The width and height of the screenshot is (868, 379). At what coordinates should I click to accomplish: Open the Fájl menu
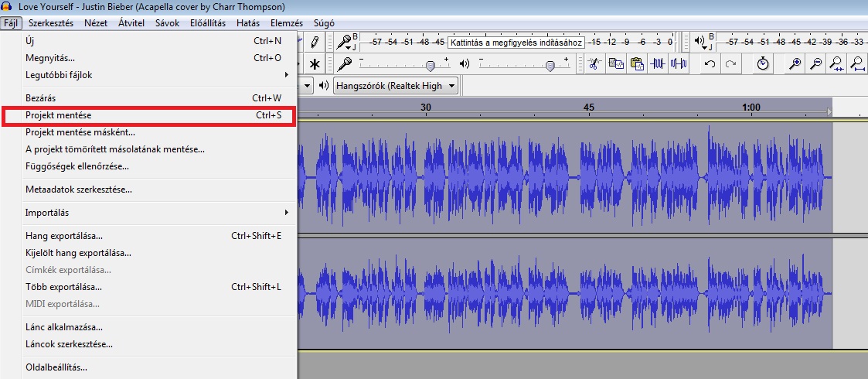(x=12, y=23)
